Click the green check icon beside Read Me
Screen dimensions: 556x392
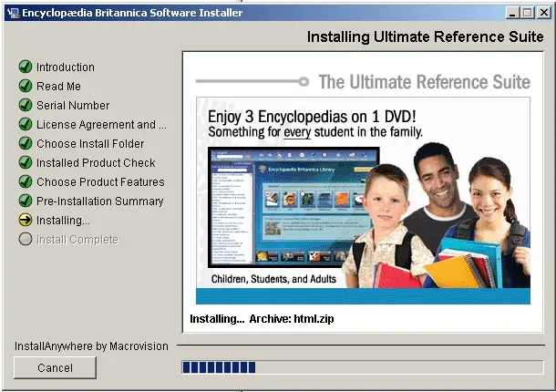(26, 86)
